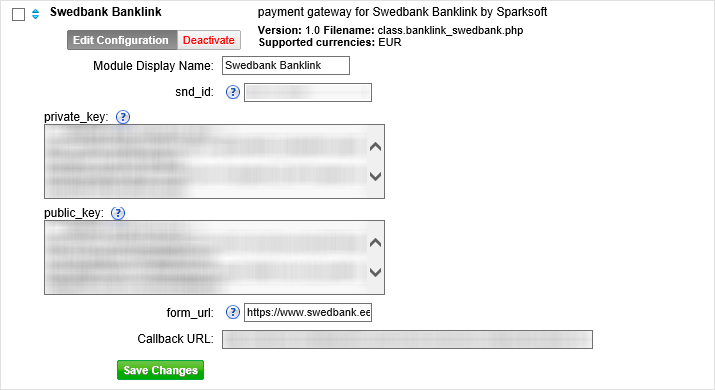This screenshot has height=390, width=715.
Task: Tick the Swedbank Banklink module checkbox
Action: pos(18,15)
